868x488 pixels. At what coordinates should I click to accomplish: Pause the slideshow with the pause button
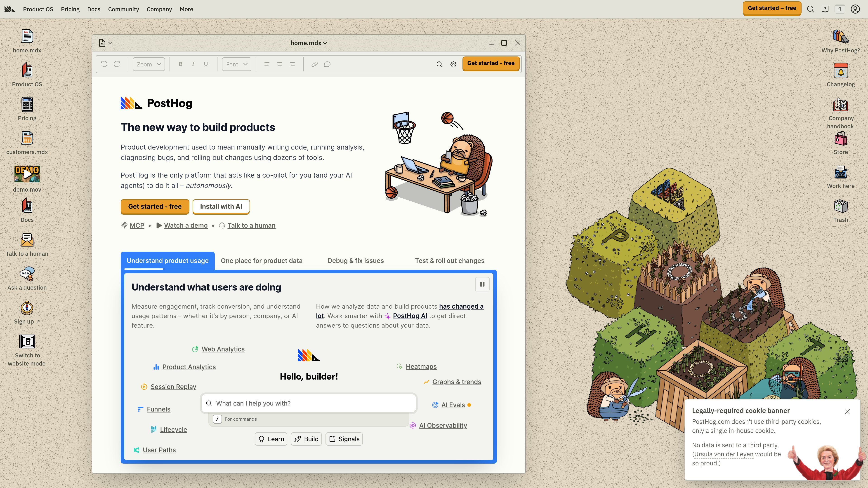[x=482, y=284]
